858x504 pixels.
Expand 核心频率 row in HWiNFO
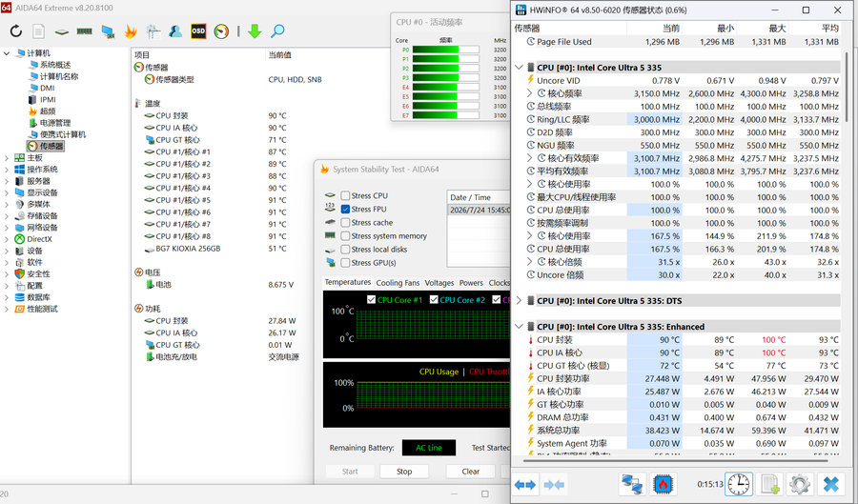[x=530, y=93]
